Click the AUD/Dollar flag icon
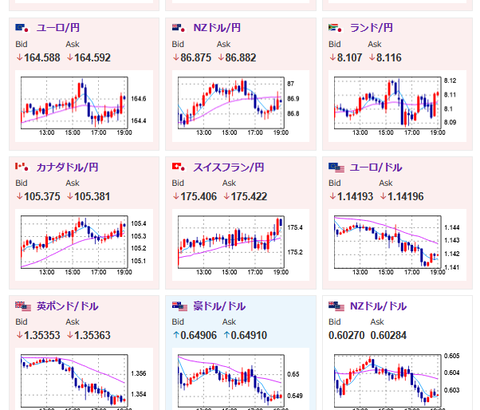 180,306
